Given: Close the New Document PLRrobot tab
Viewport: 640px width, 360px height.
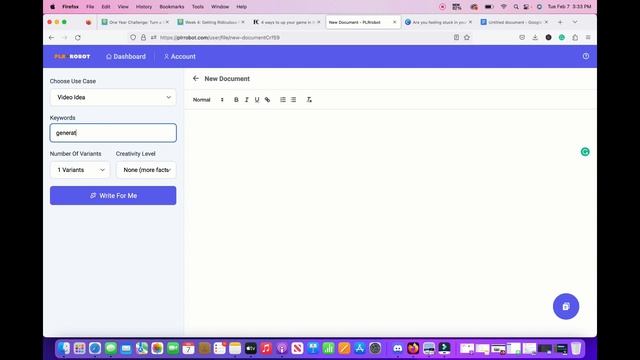Looking at the screenshot, I should [x=394, y=22].
